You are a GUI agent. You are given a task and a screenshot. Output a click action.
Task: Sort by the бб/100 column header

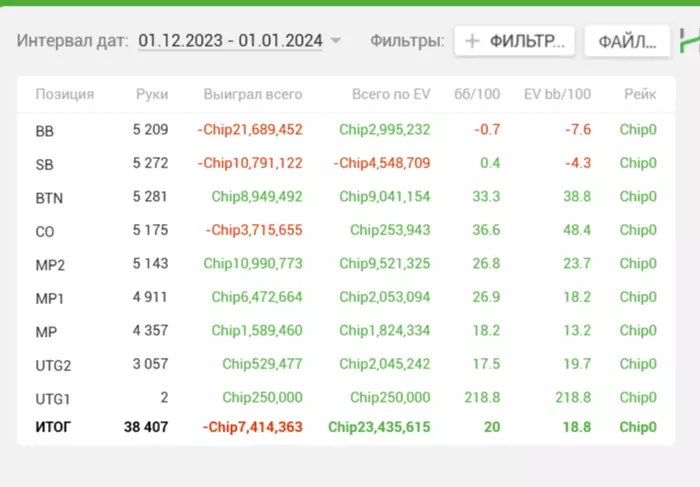478,94
